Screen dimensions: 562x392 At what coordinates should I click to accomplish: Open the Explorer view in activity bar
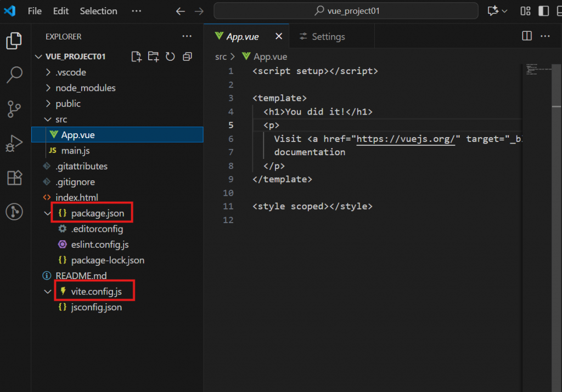pos(14,41)
